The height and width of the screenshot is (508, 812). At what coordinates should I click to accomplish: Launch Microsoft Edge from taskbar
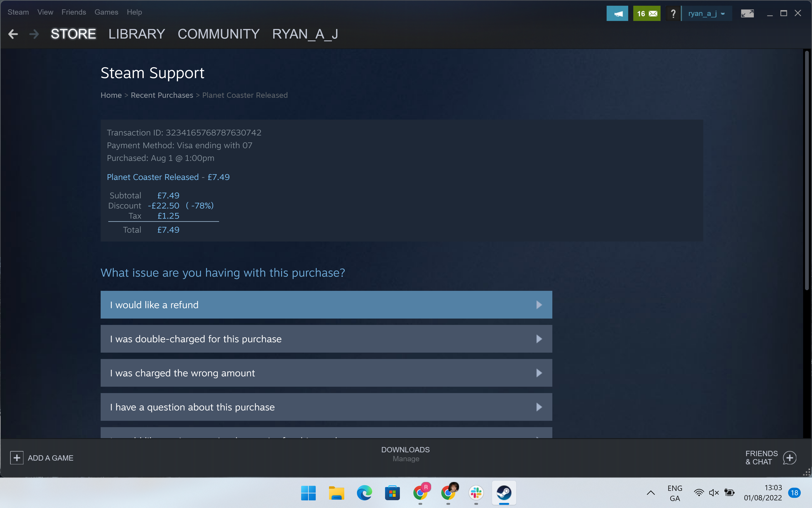pyautogui.click(x=364, y=493)
